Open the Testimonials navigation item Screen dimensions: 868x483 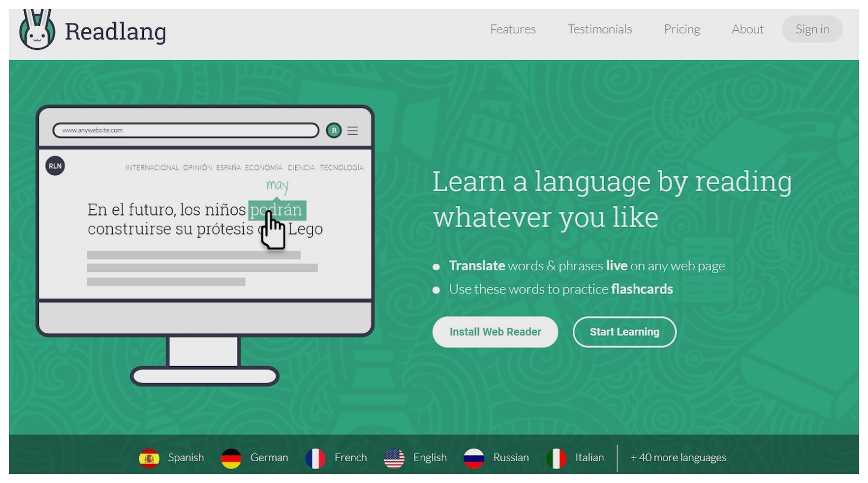pyautogui.click(x=600, y=29)
